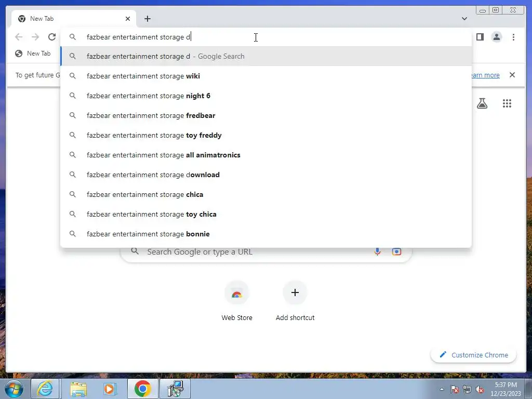Image resolution: width=532 pixels, height=399 pixels.
Task: Choose suggestion ending in 'wiki'
Action: pyautogui.click(x=266, y=76)
